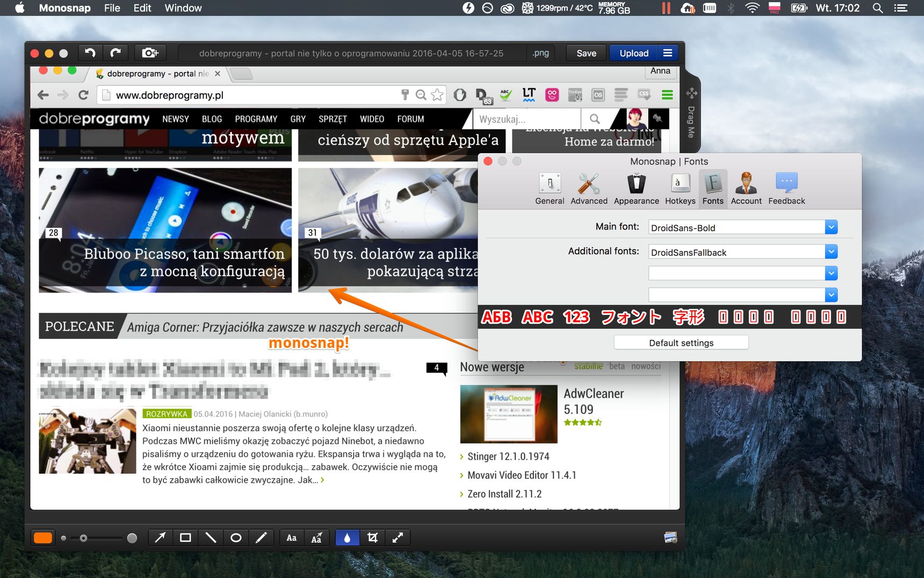Click site search magnifier button
924x578 pixels.
[595, 119]
